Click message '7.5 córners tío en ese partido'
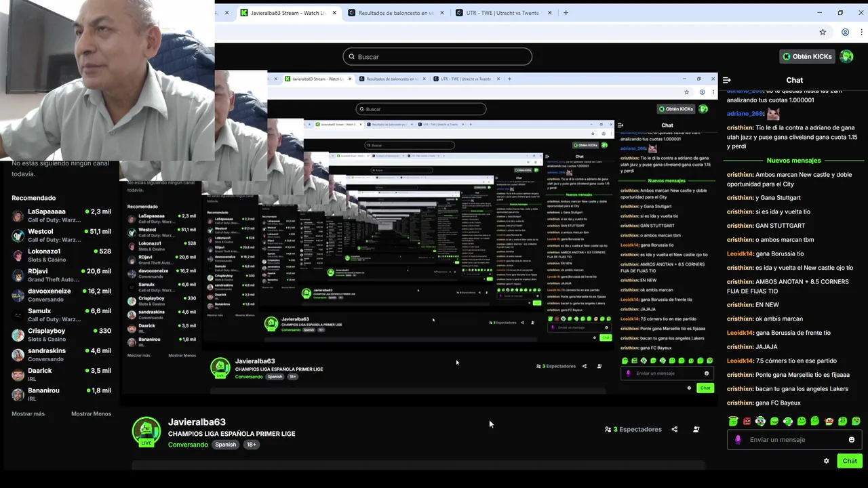 pyautogui.click(x=796, y=361)
